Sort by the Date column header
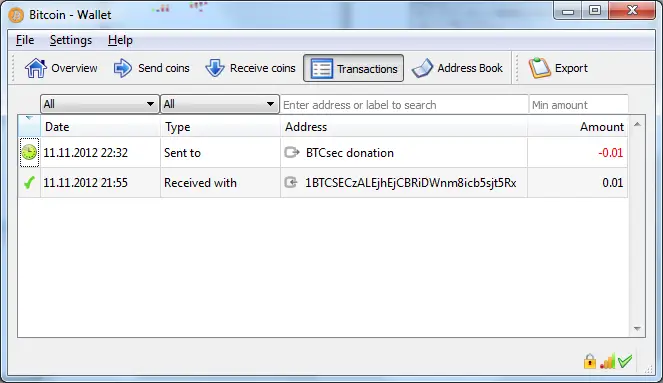Image resolution: width=663 pixels, height=383 pixels. point(100,126)
